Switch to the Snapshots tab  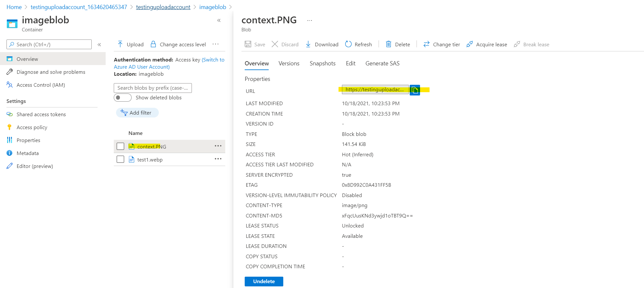pyautogui.click(x=322, y=63)
